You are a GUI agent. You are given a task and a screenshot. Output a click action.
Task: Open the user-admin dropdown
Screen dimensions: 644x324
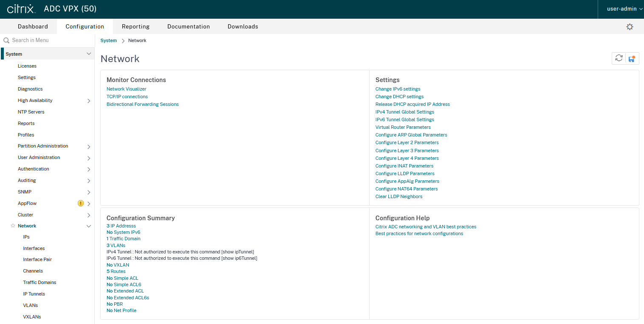click(621, 9)
